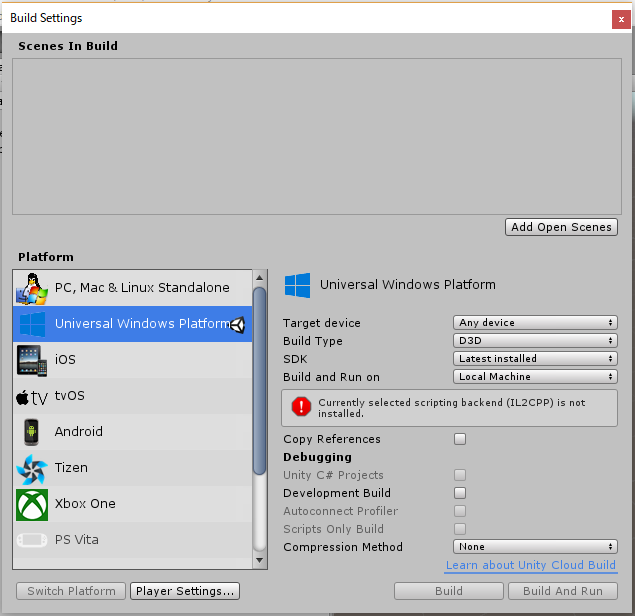This screenshot has height=616, width=635.
Task: Select Xbox One platform row
Action: (x=132, y=504)
